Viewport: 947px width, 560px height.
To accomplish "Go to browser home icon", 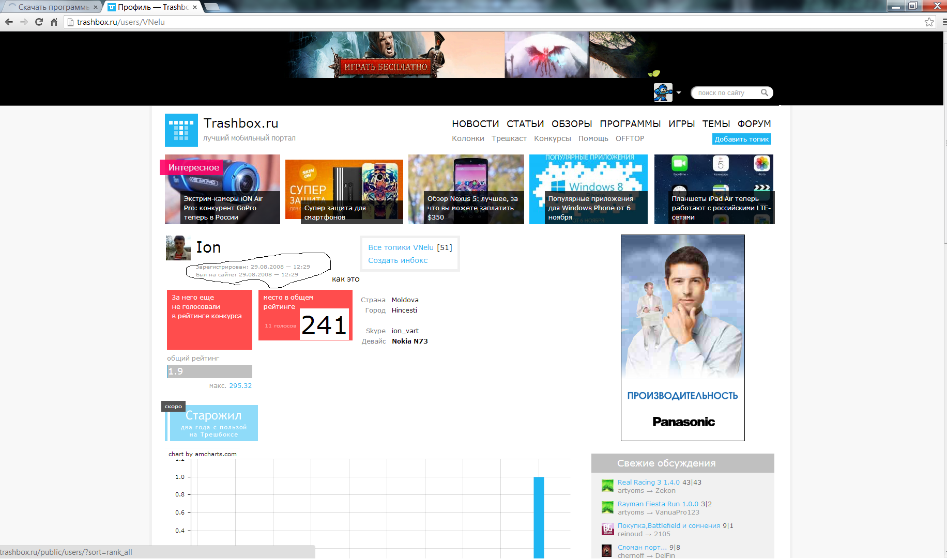I will pyautogui.click(x=54, y=22).
